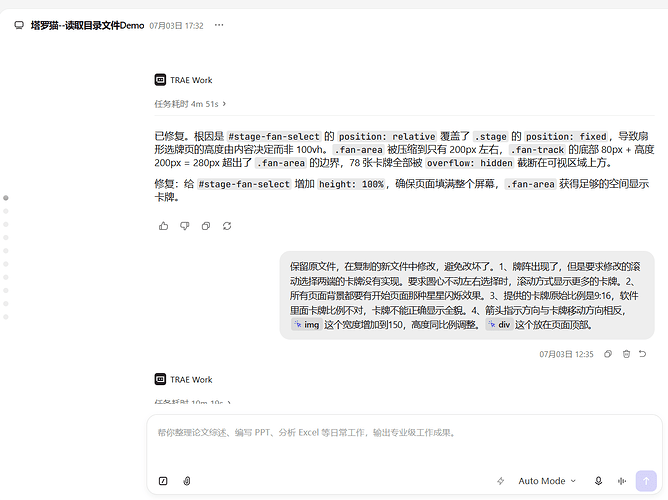Jump to the last conversation marker dot
The width and height of the screenshot is (668, 500).
pyautogui.click(x=6, y=317)
